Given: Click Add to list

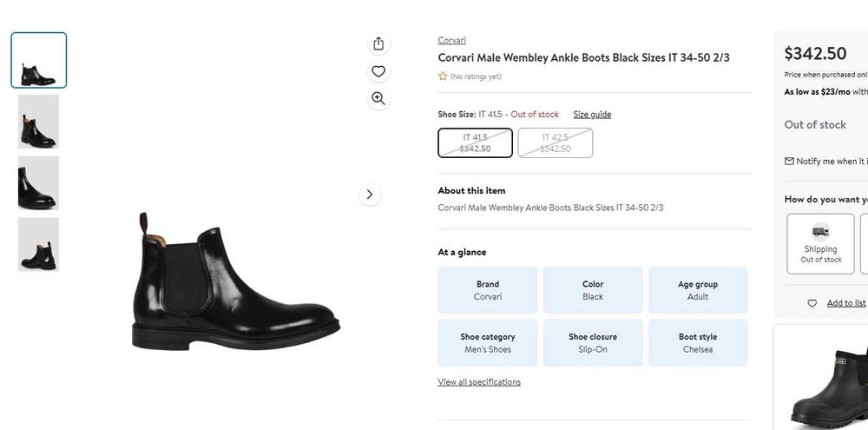Looking at the screenshot, I should click(x=845, y=303).
